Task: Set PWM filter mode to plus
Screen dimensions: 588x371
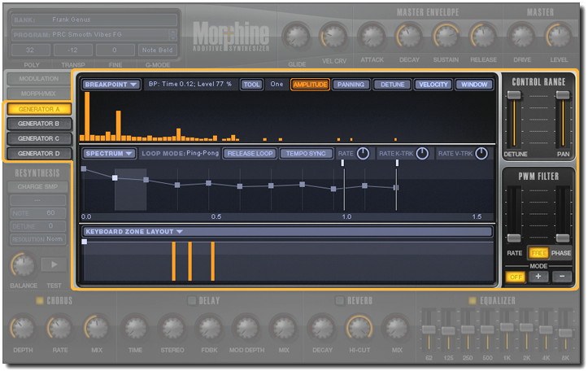Action: click(538, 277)
